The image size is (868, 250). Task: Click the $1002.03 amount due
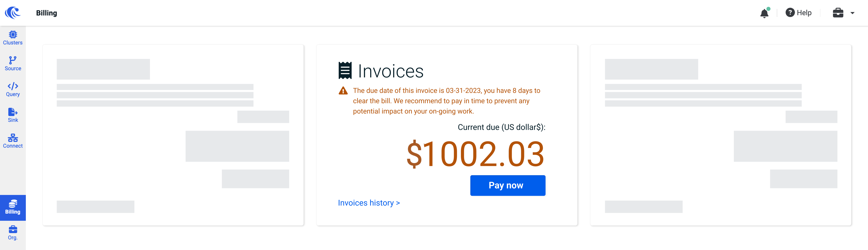[x=475, y=154]
